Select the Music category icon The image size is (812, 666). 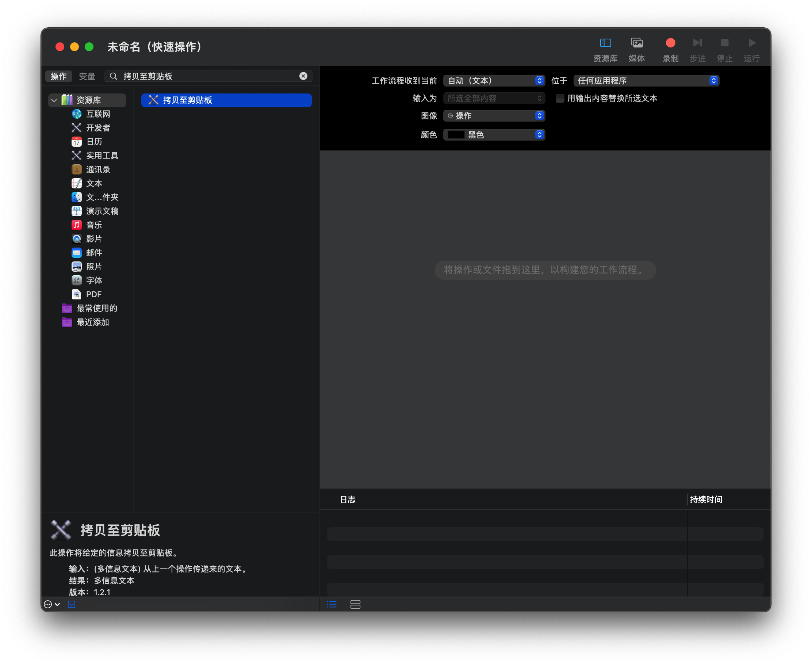click(x=77, y=225)
